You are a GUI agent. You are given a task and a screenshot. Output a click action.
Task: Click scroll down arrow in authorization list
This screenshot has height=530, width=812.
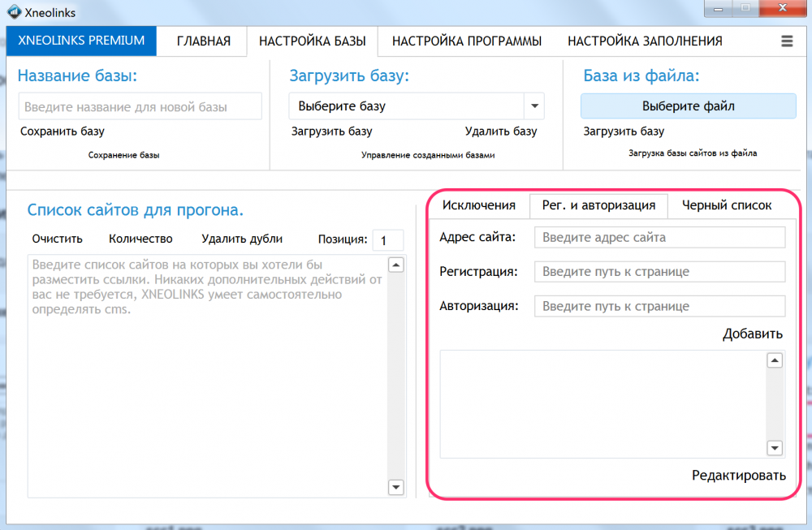(774, 448)
